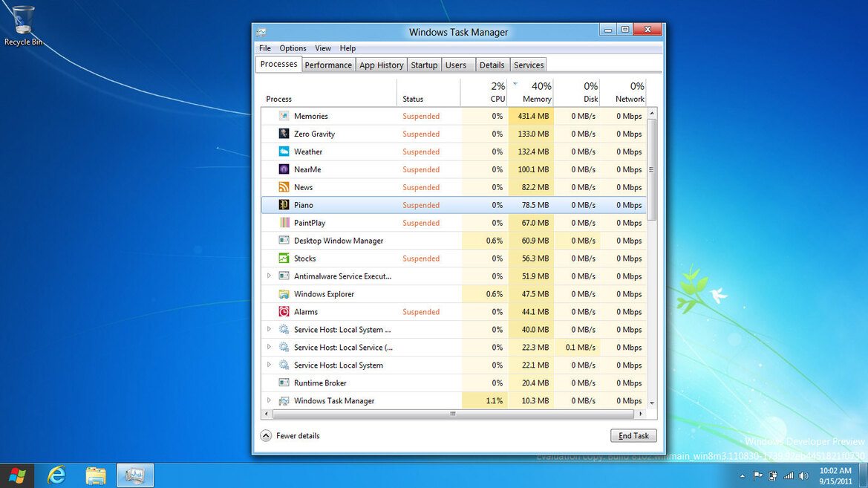Click the Action Center flag tray icon
The width and height of the screenshot is (868, 488).
coord(757,476)
